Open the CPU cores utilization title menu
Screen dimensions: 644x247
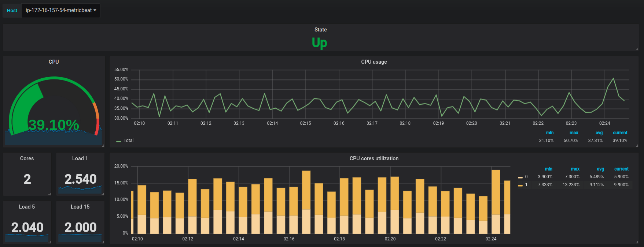374,158
